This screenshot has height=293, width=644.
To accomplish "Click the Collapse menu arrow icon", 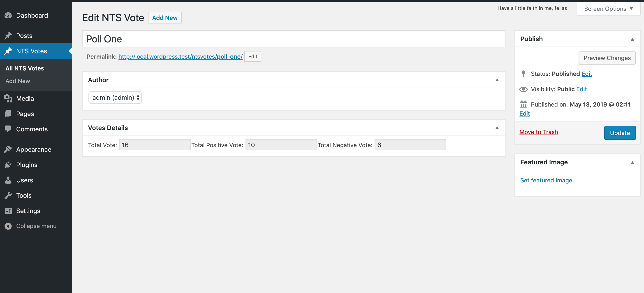I will pos(8,226).
